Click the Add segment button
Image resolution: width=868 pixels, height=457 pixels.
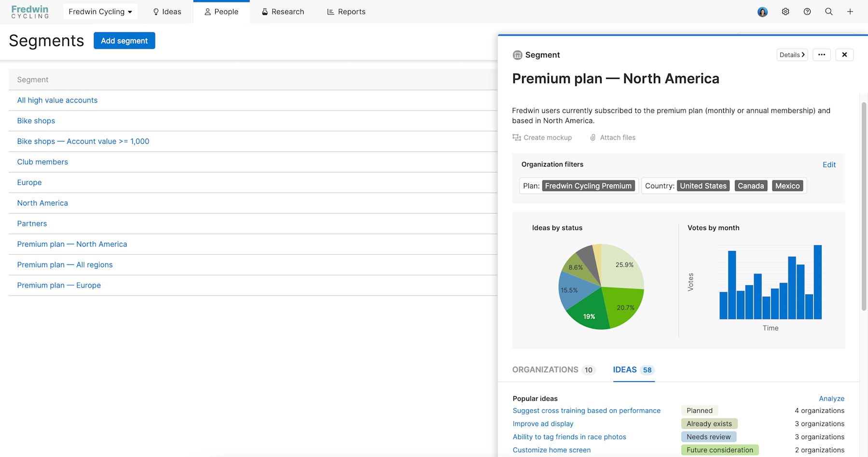[124, 41]
